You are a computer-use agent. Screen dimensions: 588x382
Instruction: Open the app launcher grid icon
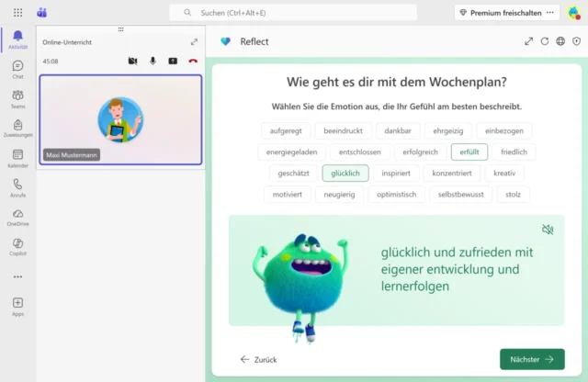[17, 13]
